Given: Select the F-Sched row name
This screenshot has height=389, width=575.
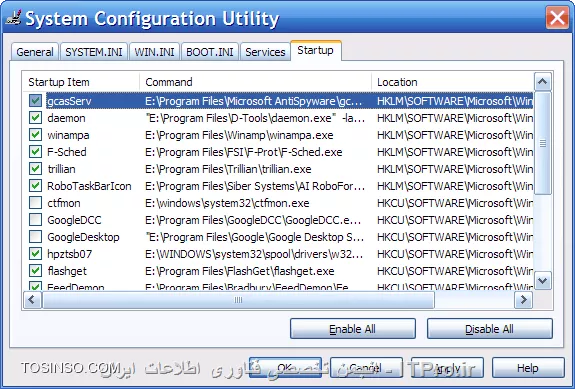Looking at the screenshot, I should pyautogui.click(x=67, y=152).
